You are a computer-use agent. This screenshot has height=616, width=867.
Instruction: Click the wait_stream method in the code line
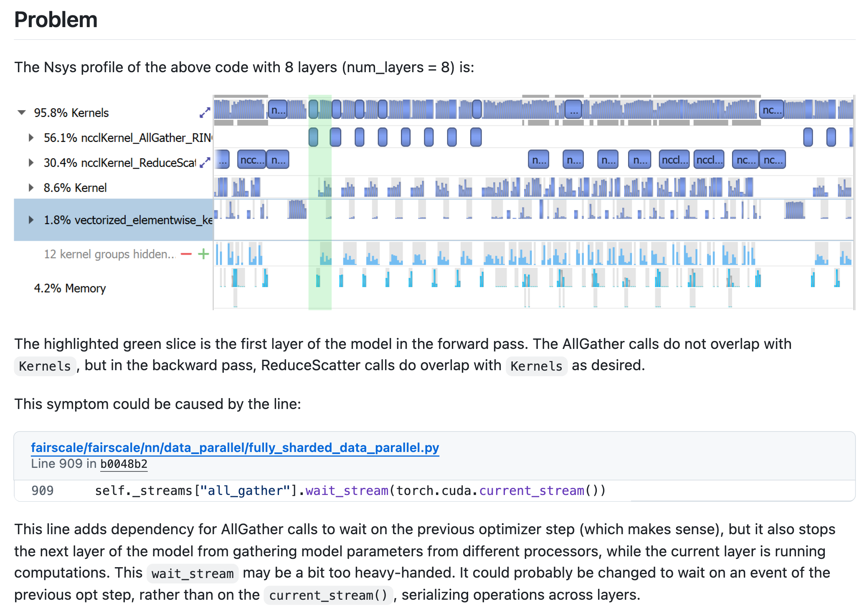[x=347, y=490]
